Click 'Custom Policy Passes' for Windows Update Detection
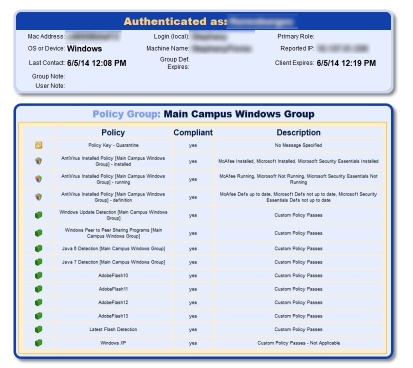413x368 pixels. pyautogui.click(x=298, y=215)
